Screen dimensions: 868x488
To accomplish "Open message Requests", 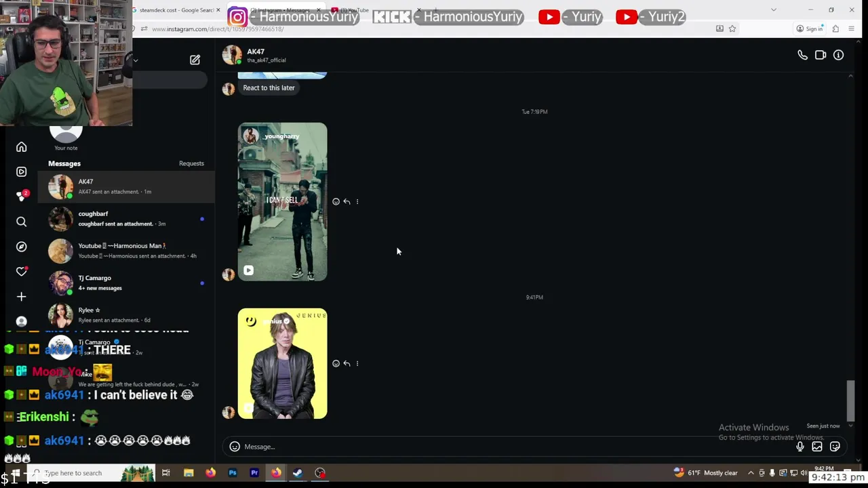I will coord(191,163).
